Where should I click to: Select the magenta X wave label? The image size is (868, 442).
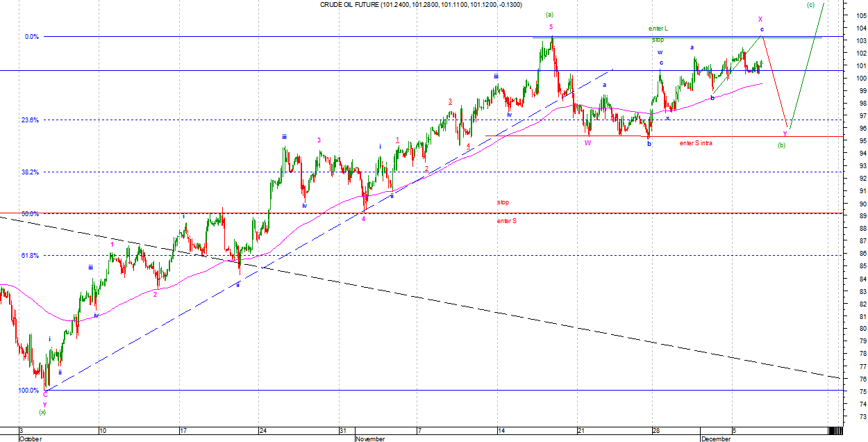pyautogui.click(x=760, y=19)
